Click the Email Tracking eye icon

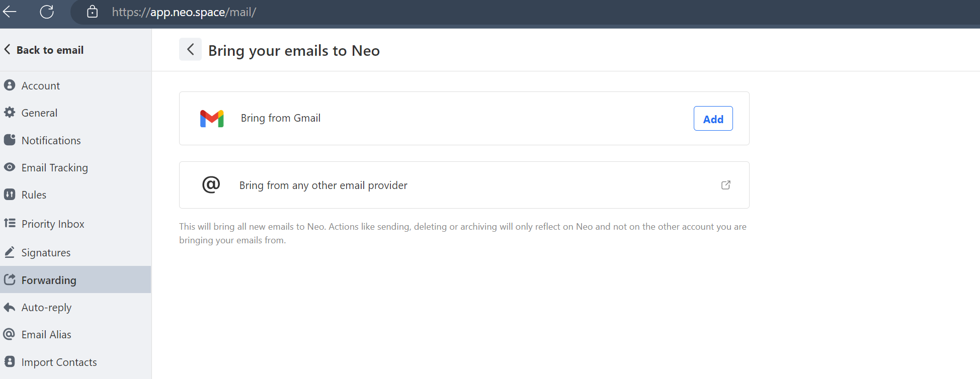[10, 167]
